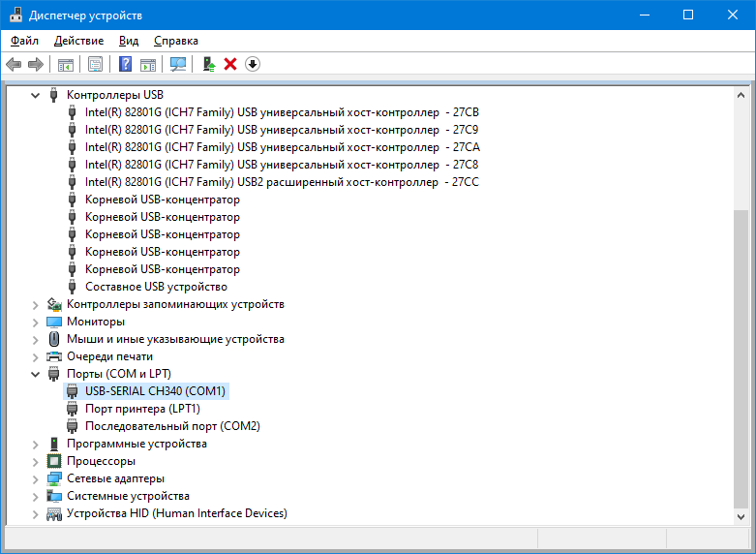Select the Контроллеры запоминающих устройств icon

tap(54, 304)
